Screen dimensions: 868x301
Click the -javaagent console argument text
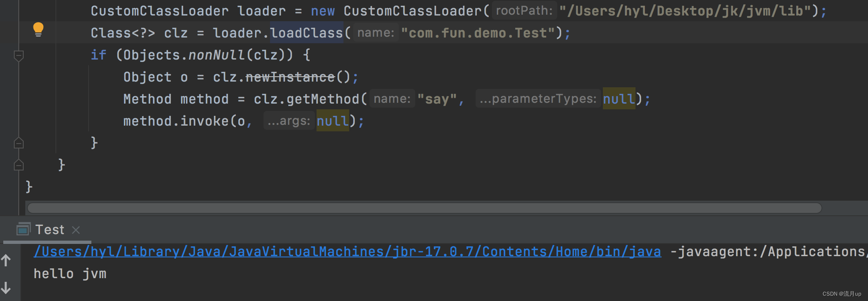pos(769,252)
